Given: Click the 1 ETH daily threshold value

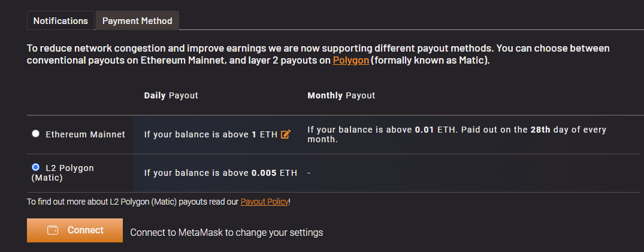Looking at the screenshot, I should pos(265,134).
